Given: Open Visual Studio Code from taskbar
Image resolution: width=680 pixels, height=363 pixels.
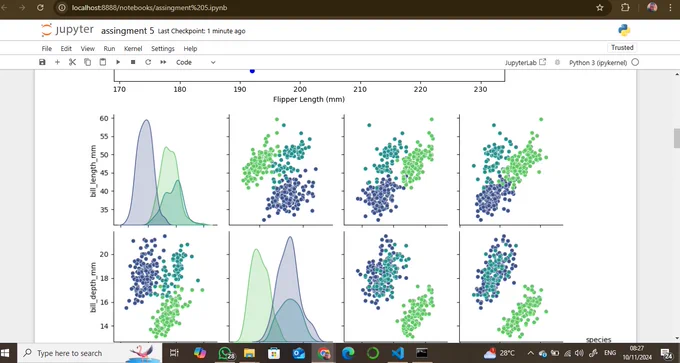Looking at the screenshot, I should tap(398, 353).
